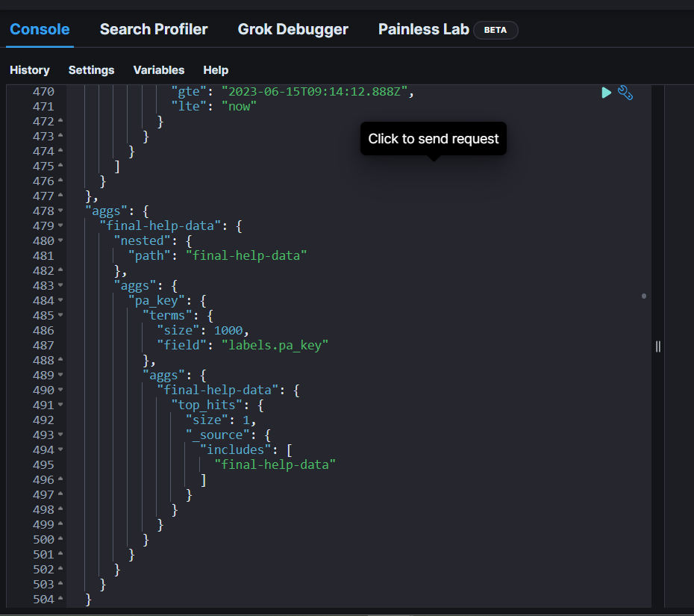Open the Grok Debugger tab
This screenshot has height=616, width=694.
(293, 29)
